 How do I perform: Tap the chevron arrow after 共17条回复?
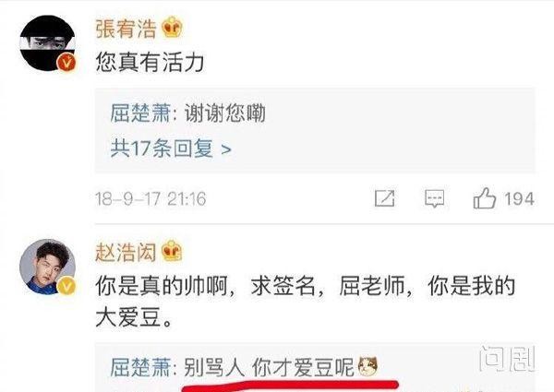[226, 149]
